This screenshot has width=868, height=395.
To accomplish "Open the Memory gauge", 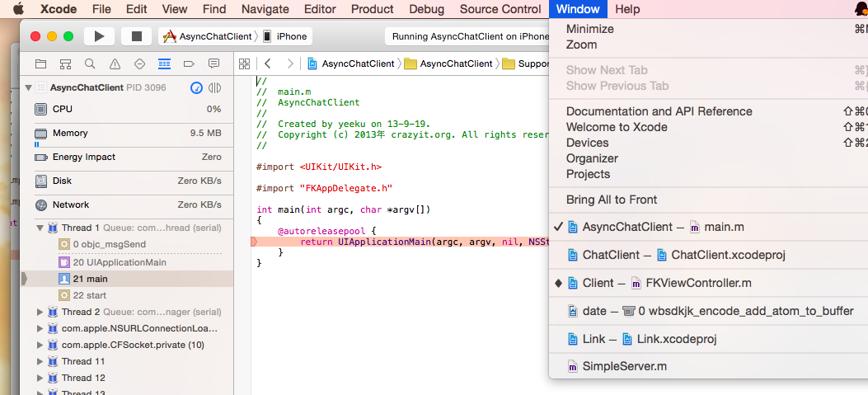I will click(128, 134).
